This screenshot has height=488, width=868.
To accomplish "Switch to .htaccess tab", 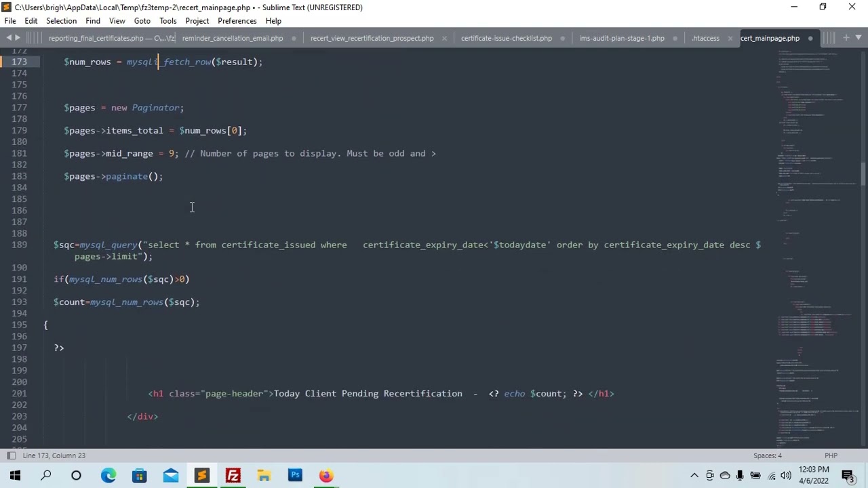I will pos(705,38).
